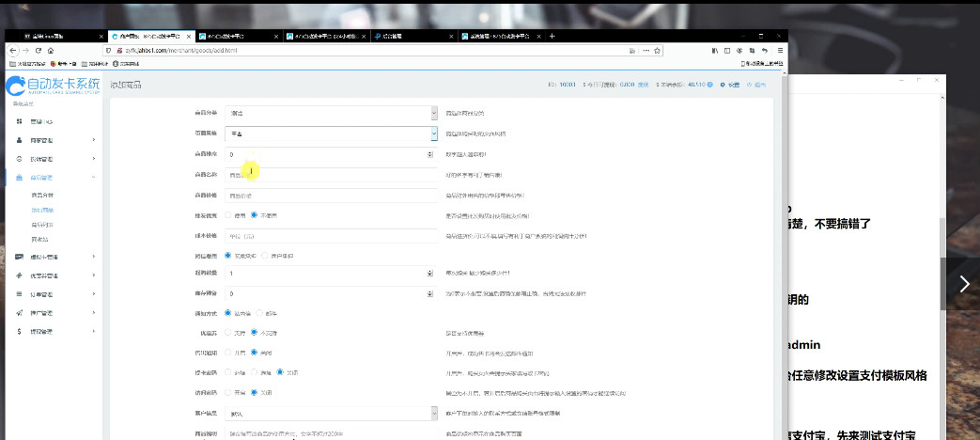Open the 商品分类 submenu item
This screenshot has height=440, width=980.
tap(42, 196)
